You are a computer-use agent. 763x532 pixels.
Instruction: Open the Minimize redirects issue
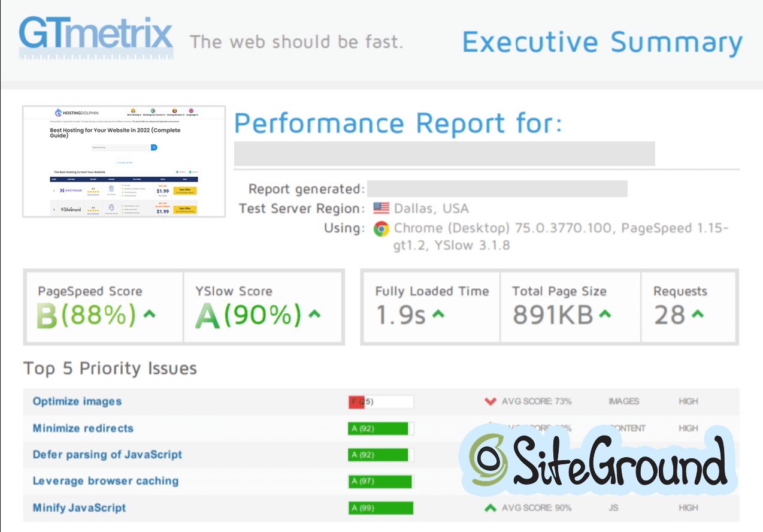tap(83, 428)
